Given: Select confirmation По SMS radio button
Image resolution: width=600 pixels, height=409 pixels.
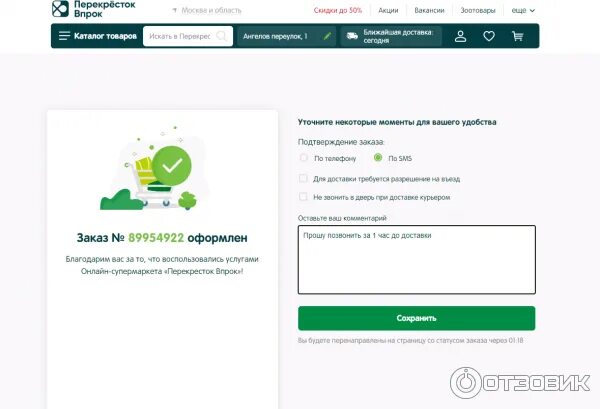Looking at the screenshot, I should tap(378, 158).
